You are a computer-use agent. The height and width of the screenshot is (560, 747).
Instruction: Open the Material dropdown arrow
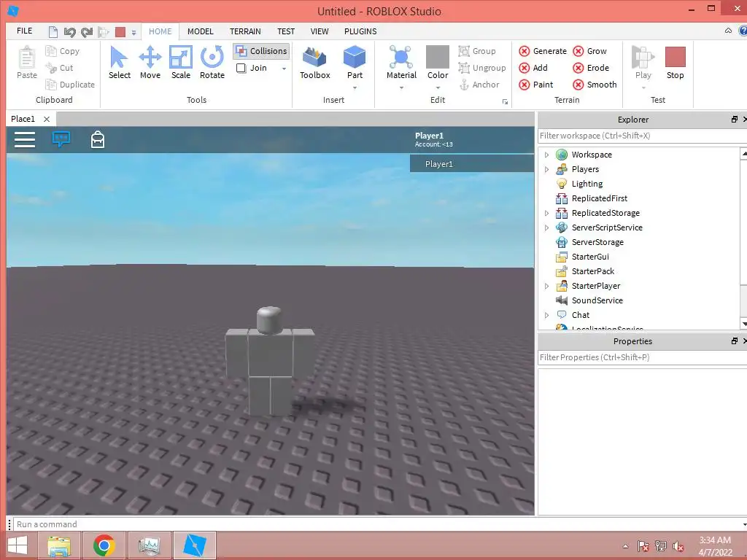pyautogui.click(x=401, y=87)
